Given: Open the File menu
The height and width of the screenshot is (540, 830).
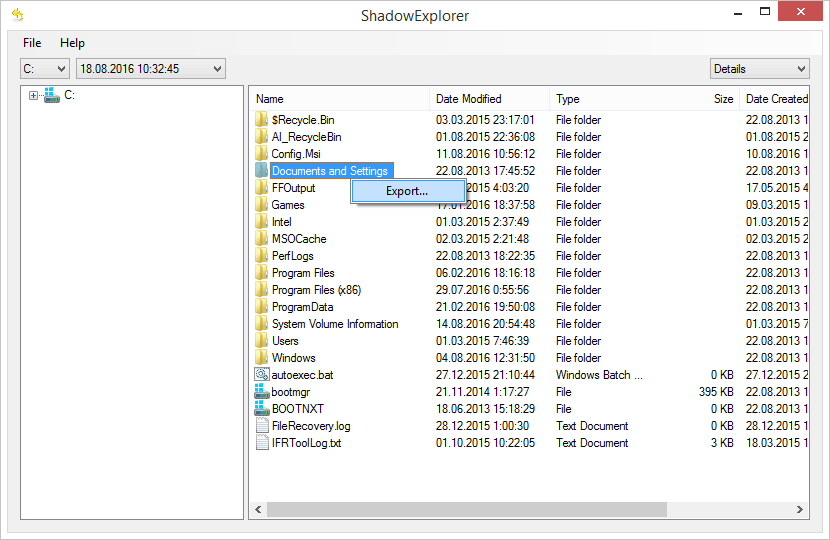Looking at the screenshot, I should 32,43.
